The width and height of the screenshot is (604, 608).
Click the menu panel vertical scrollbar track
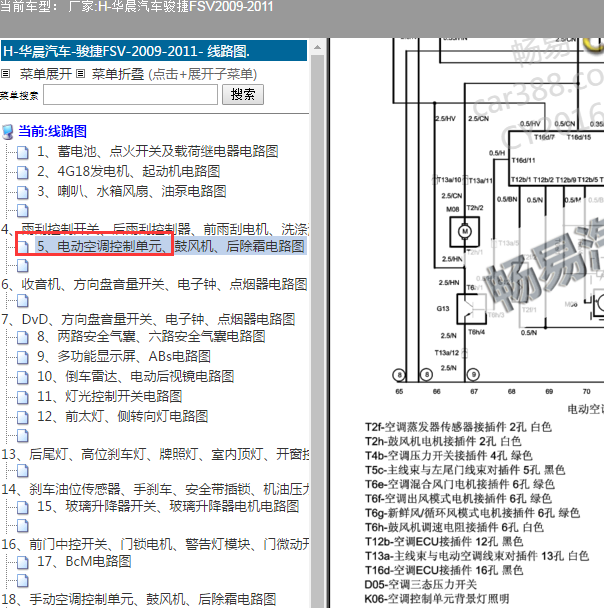pyautogui.click(x=318, y=330)
